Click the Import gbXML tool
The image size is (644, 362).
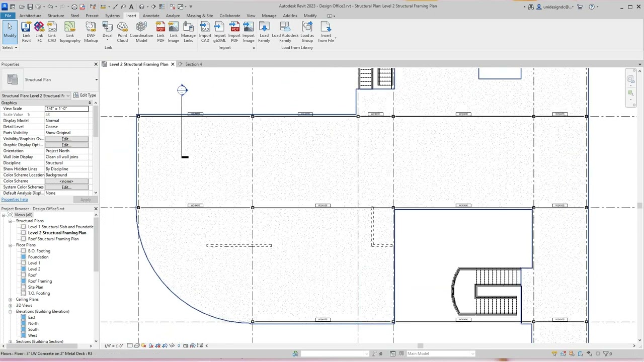[219, 32]
